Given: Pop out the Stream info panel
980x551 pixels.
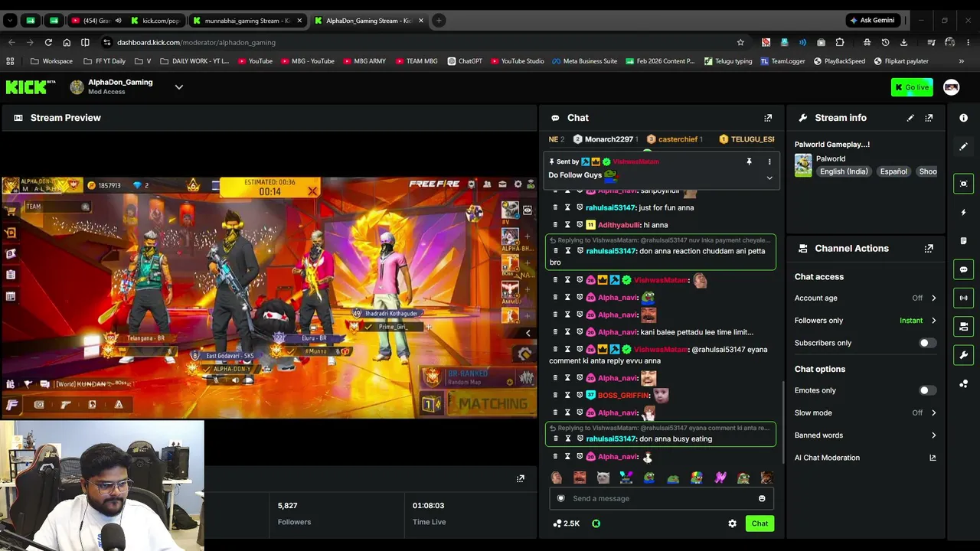Looking at the screenshot, I should coord(929,118).
